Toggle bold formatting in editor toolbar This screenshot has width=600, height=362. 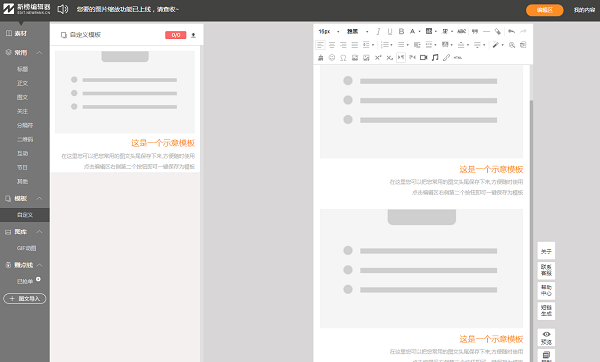point(401,31)
